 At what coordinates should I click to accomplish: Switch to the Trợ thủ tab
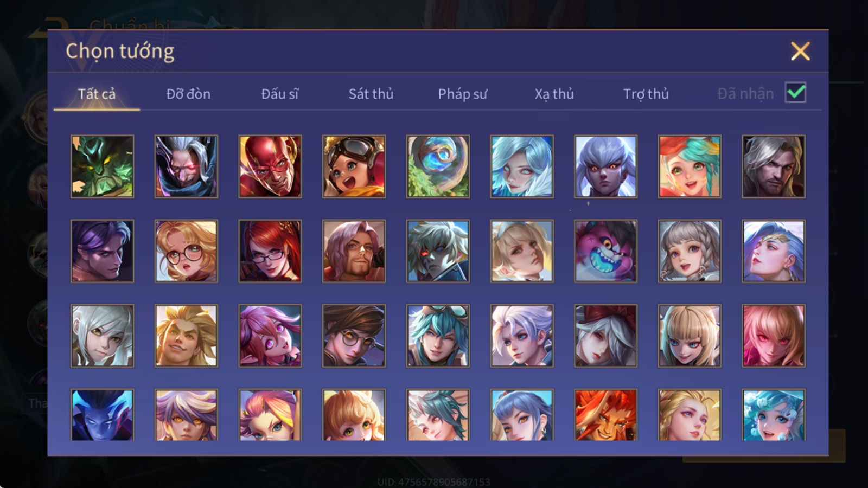[x=646, y=94]
